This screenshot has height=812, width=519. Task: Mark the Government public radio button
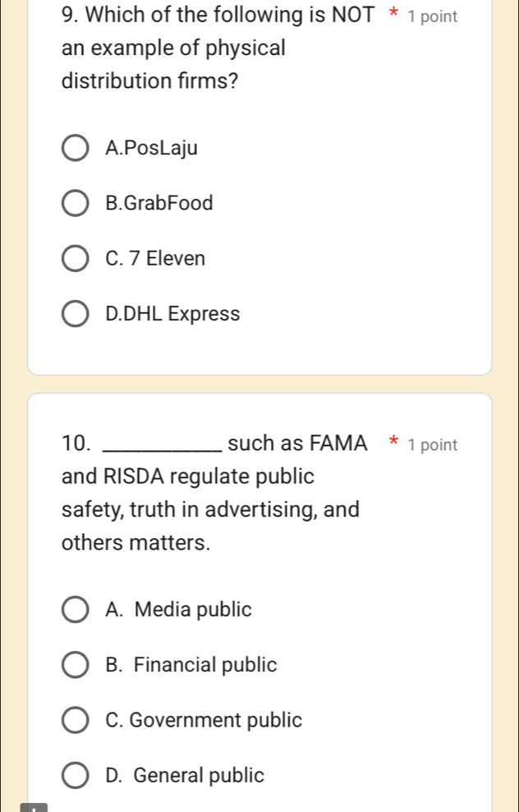click(76, 721)
